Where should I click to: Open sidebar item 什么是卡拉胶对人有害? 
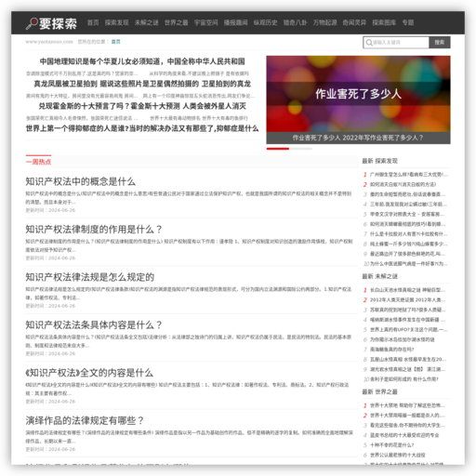click(409, 234)
